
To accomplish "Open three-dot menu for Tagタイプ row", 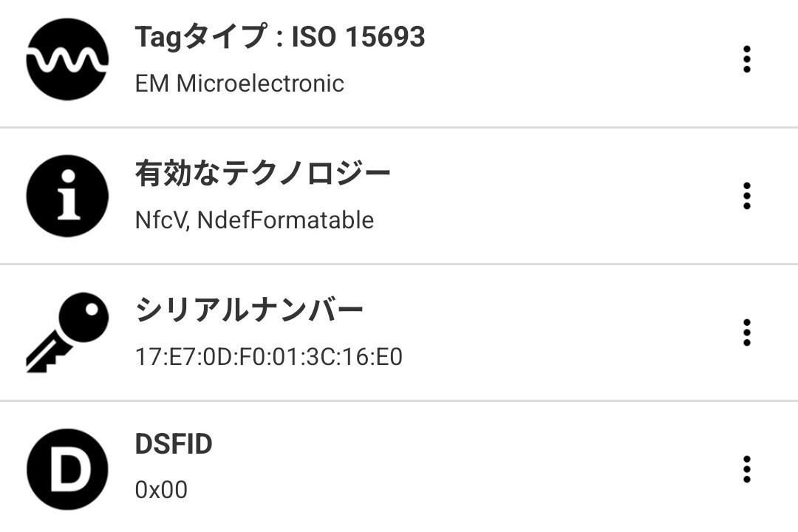I will (746, 60).
